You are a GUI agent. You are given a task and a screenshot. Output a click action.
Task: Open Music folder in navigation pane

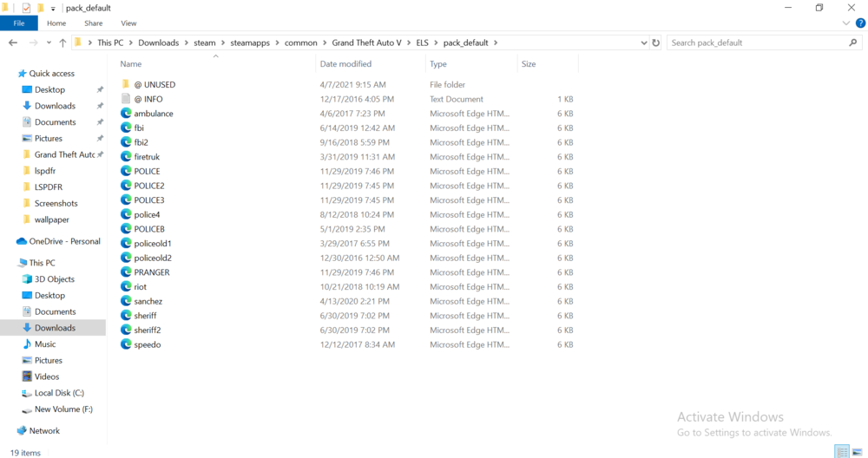[x=39, y=344]
